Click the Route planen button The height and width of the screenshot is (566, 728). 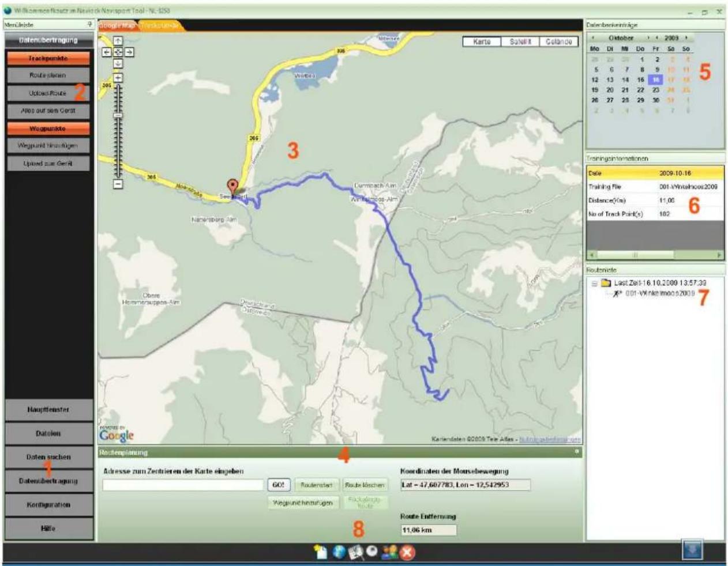tap(48, 75)
